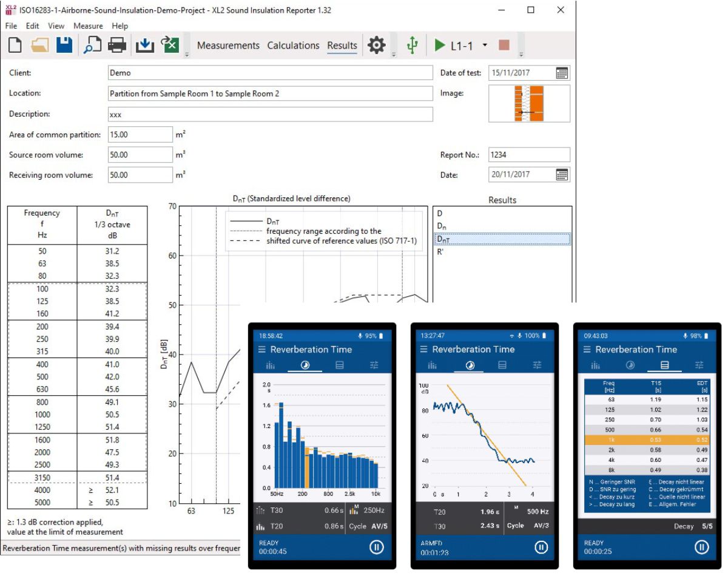Open project folder icon
Image resolution: width=728 pixels, height=587 pixels.
pyautogui.click(x=40, y=46)
